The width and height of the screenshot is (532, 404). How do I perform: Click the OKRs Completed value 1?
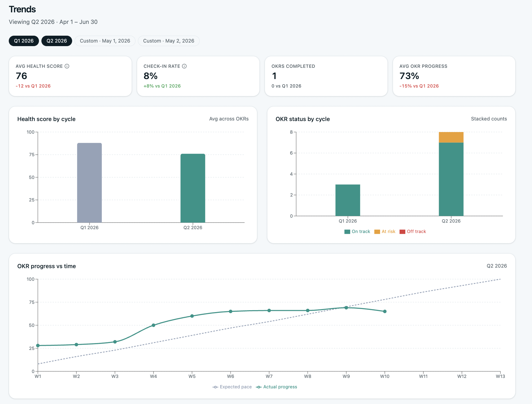[274, 76]
